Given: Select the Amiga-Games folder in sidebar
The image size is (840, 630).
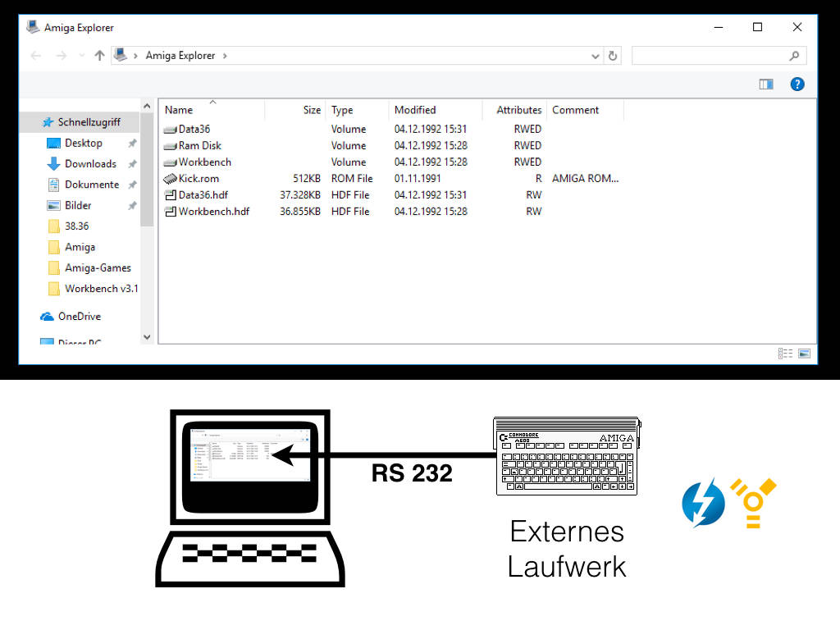Looking at the screenshot, I should (x=98, y=267).
